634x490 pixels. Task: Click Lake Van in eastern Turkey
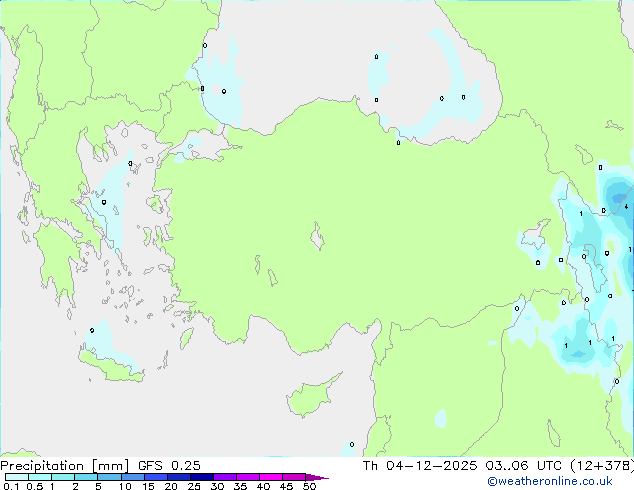[x=534, y=239]
